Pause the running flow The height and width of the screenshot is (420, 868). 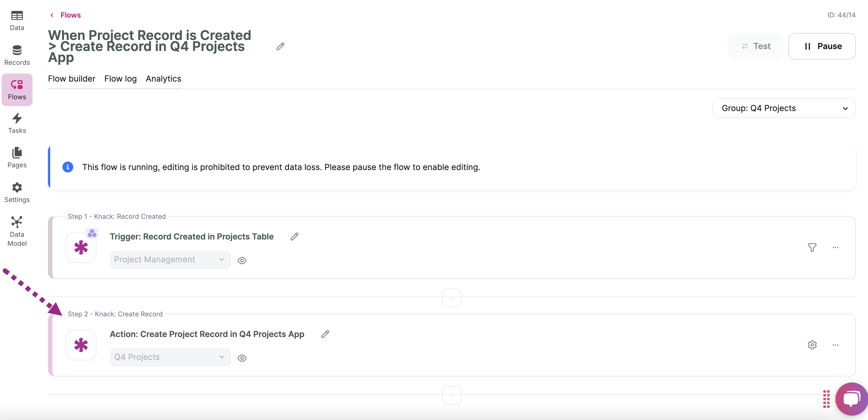(821, 46)
